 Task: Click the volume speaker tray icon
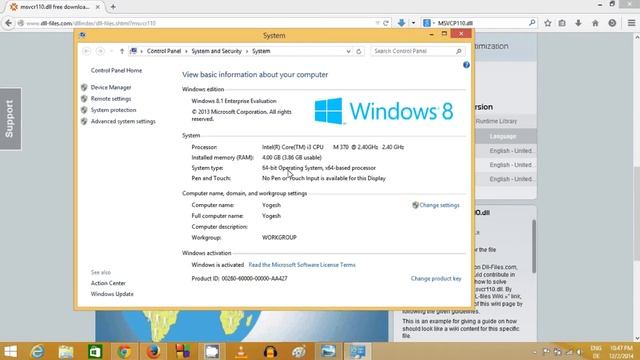580,352
